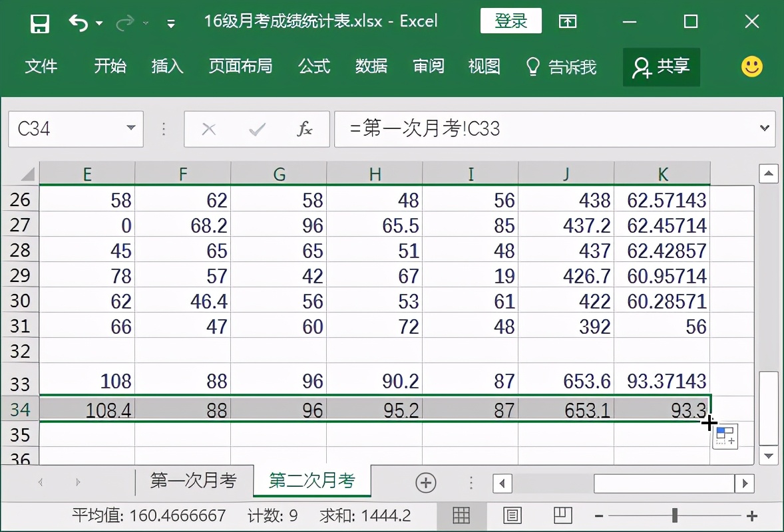Viewport: 784px width, 532px height.
Task: Cancel entry with the X icon in formula bar
Action: coord(210,129)
